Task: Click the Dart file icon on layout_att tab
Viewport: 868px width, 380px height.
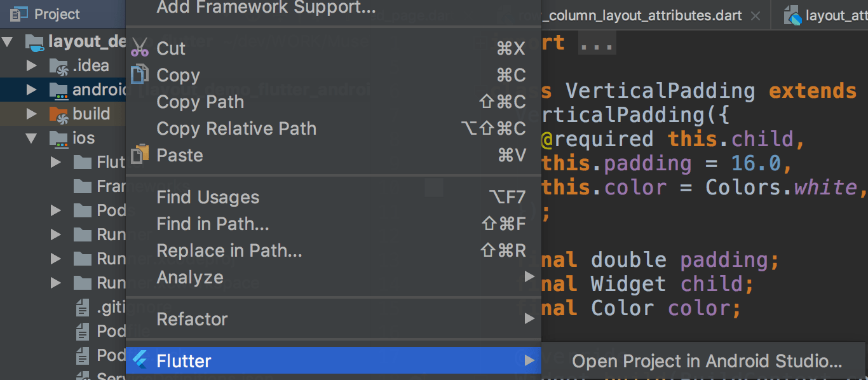Action: [792, 15]
